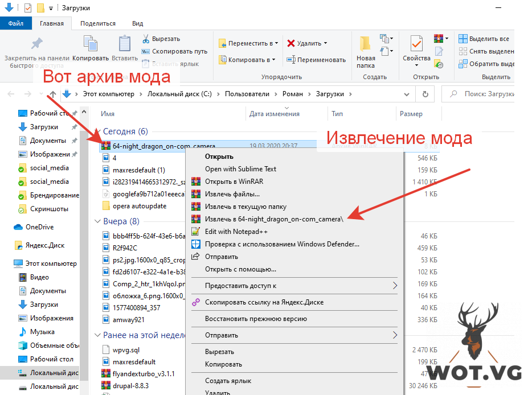The height and width of the screenshot is (395, 532).
Task: Open the File tab
Action: click(x=16, y=23)
